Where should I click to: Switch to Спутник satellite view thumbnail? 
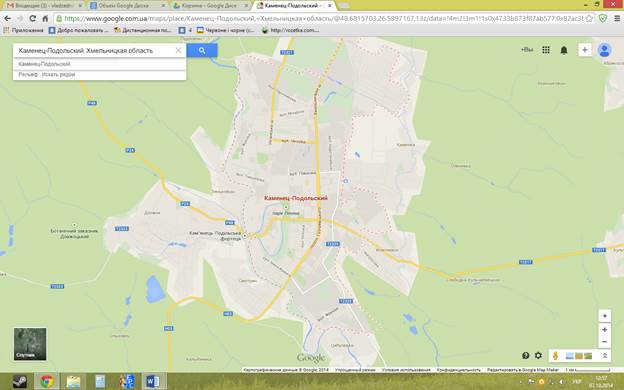click(30, 344)
